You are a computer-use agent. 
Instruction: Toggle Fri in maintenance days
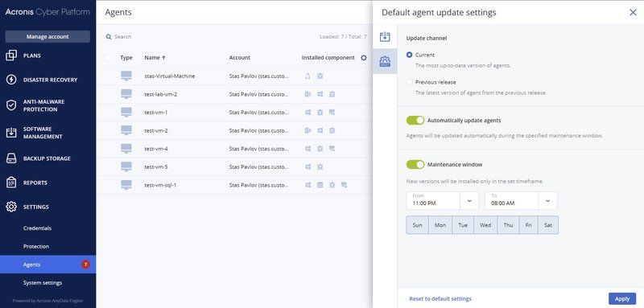(529, 225)
